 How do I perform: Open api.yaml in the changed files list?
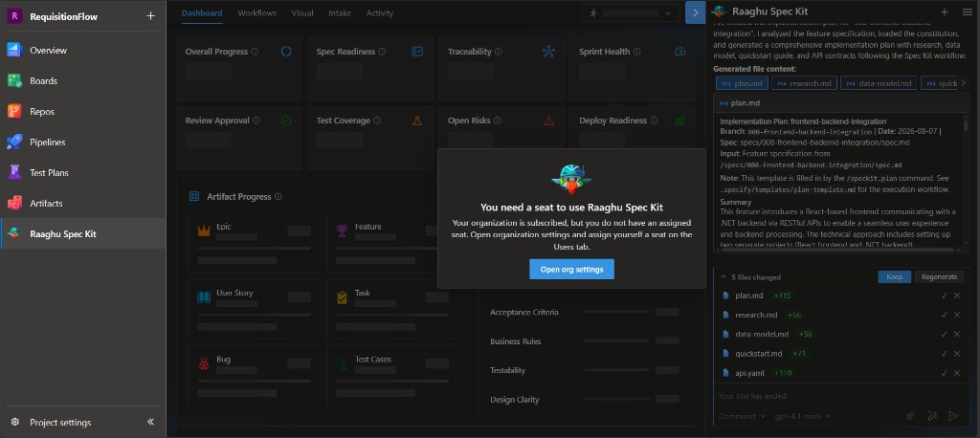point(750,373)
